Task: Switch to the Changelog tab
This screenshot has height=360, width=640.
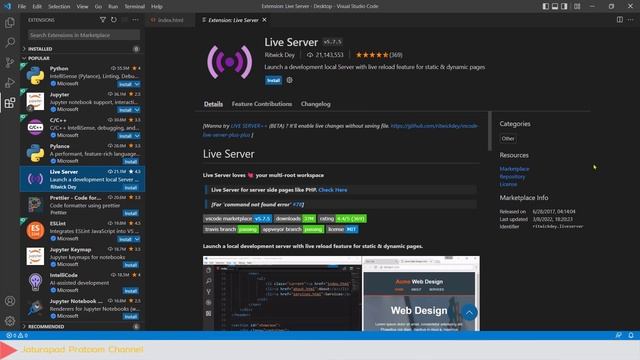Action: point(316,104)
